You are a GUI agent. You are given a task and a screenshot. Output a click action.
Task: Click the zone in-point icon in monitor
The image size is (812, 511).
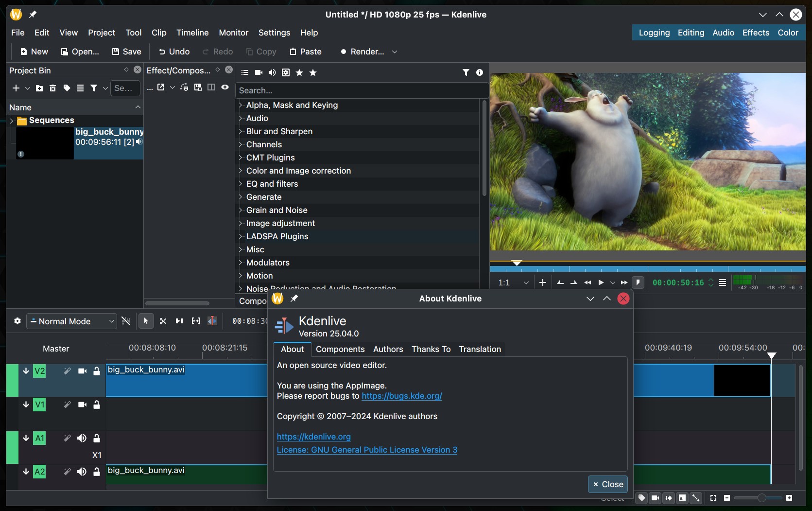(560, 282)
